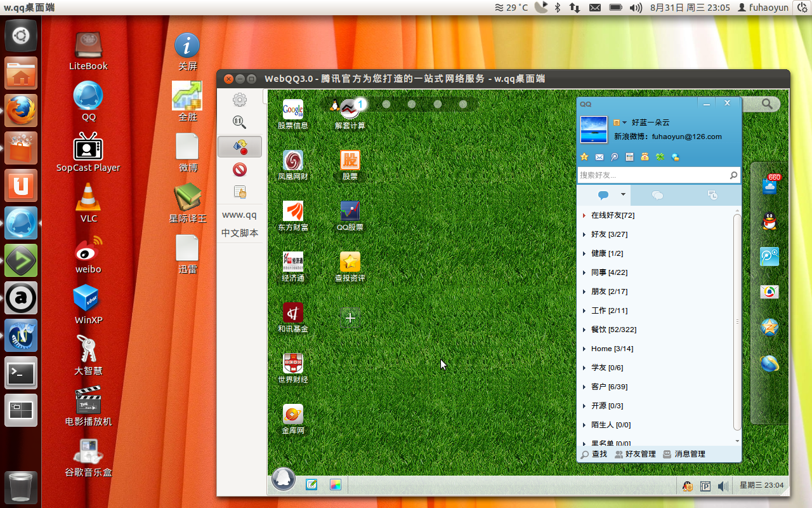
Task: Open the color theme icon in WebQQ taskbar
Action: pos(336,485)
